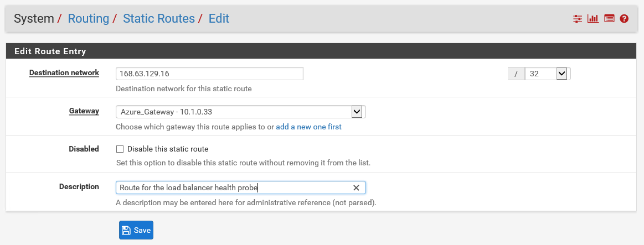Clear Description field with the X icon

coord(356,187)
